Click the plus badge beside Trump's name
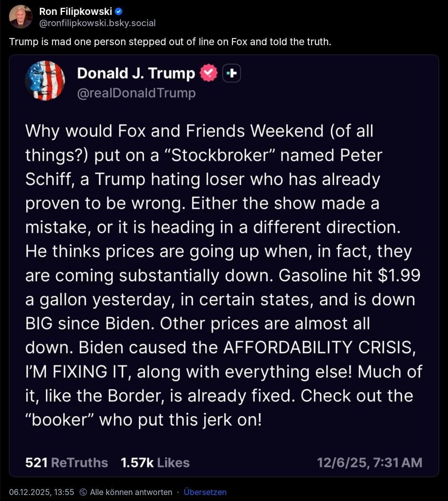448x501 pixels. click(x=231, y=73)
